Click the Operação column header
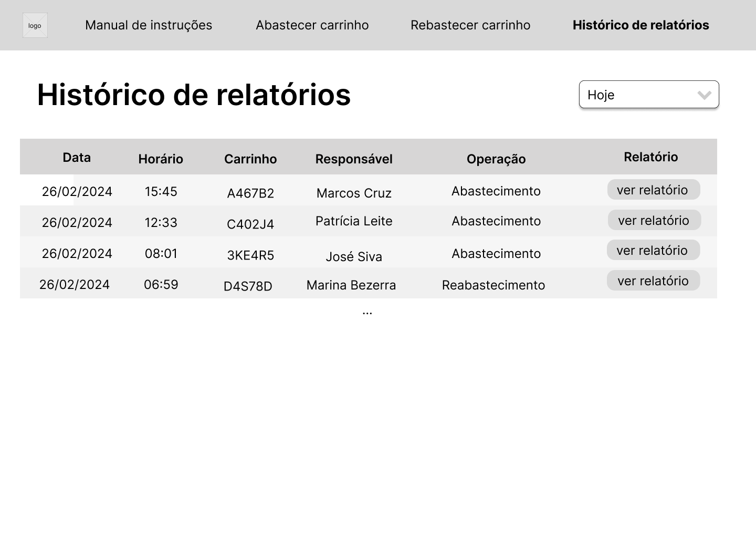Screen dimensions: 756x538 tap(496, 159)
